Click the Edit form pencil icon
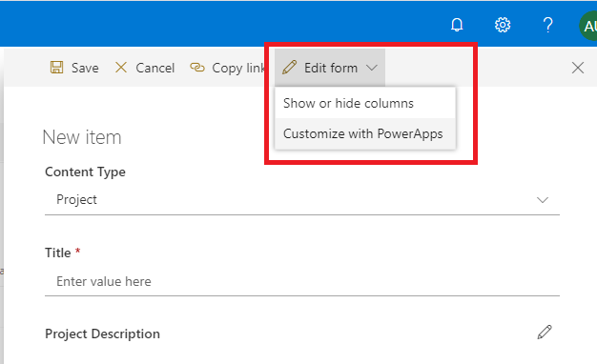 point(289,68)
